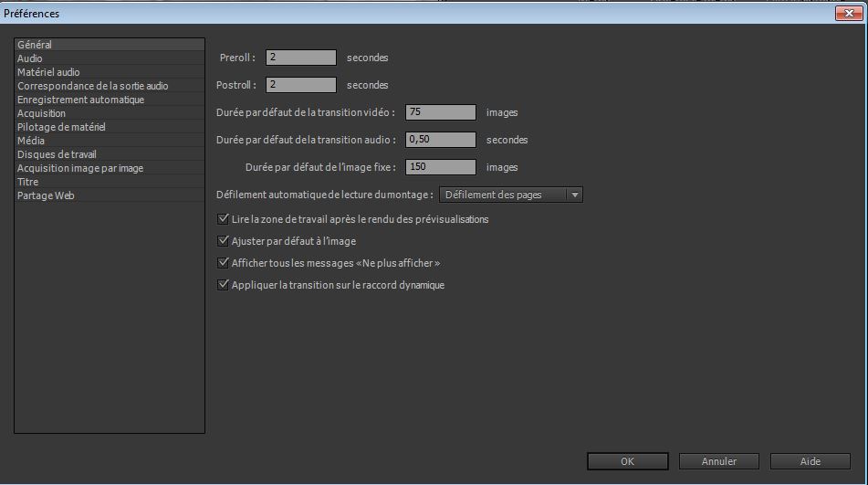
Task: Click the video transition duration field
Action: (441, 112)
